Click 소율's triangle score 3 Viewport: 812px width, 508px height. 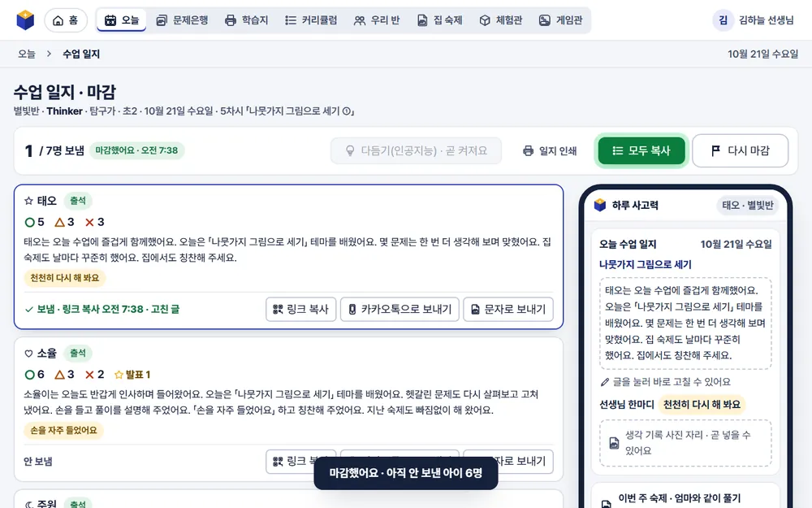tap(65, 374)
